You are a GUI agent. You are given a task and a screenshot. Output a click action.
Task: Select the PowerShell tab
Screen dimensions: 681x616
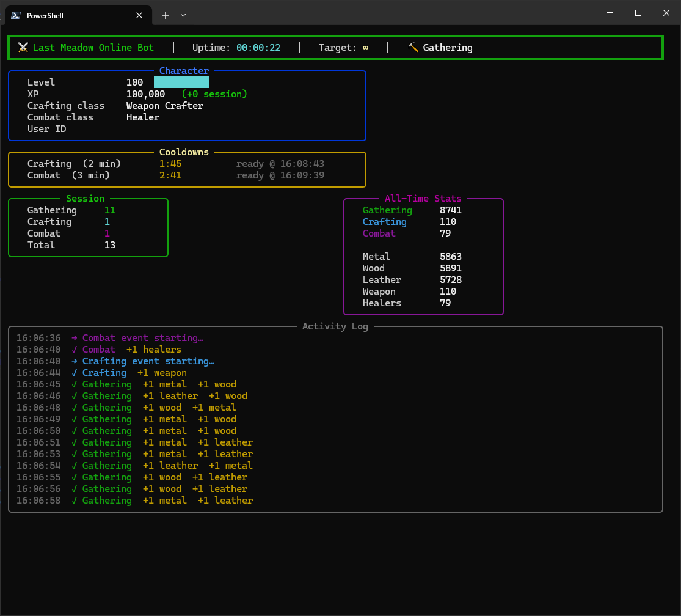tap(78, 15)
